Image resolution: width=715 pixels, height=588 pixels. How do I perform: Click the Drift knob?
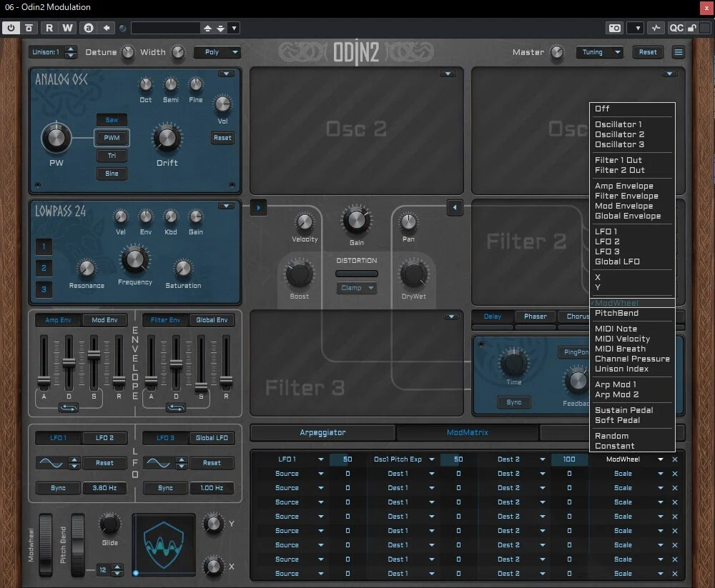167,138
